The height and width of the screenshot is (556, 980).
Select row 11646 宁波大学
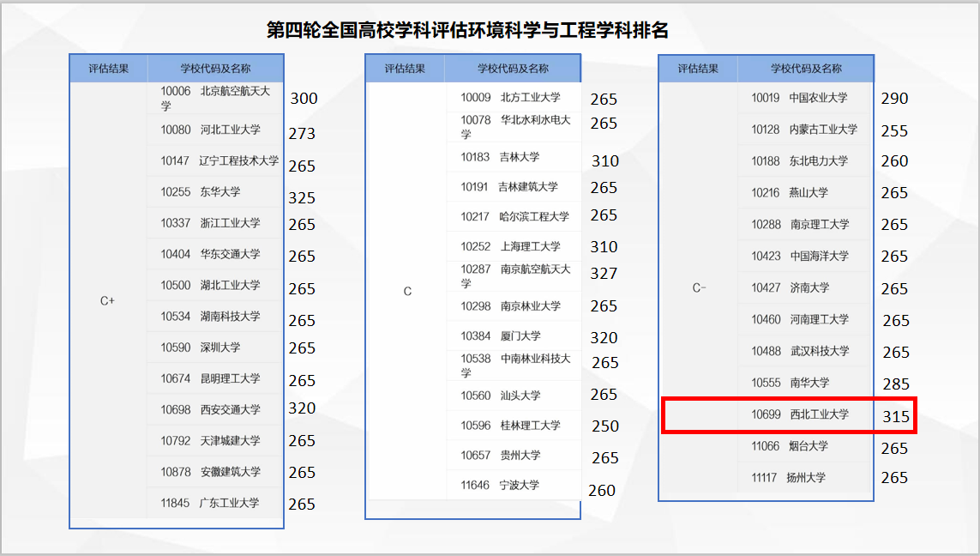514,486
